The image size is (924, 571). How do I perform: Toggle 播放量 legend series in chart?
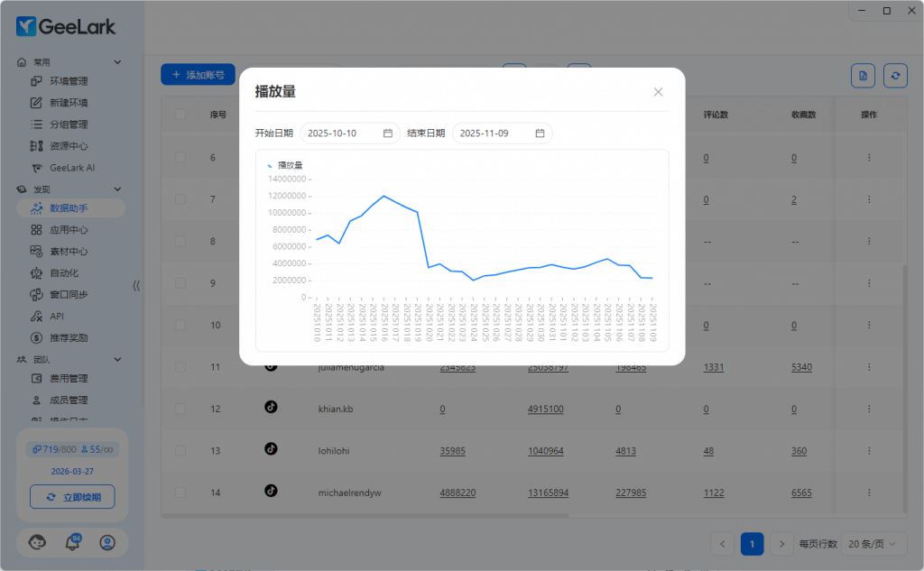(x=285, y=165)
